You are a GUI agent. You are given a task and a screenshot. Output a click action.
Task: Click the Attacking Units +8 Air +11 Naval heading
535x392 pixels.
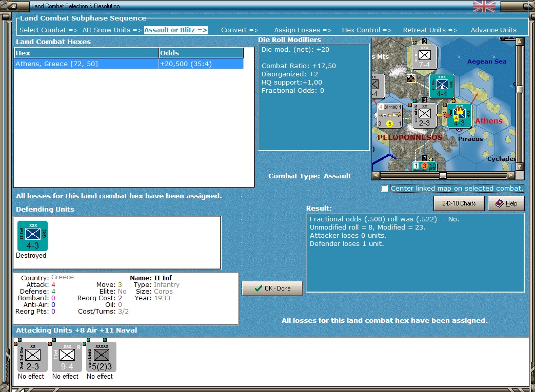[76, 331]
